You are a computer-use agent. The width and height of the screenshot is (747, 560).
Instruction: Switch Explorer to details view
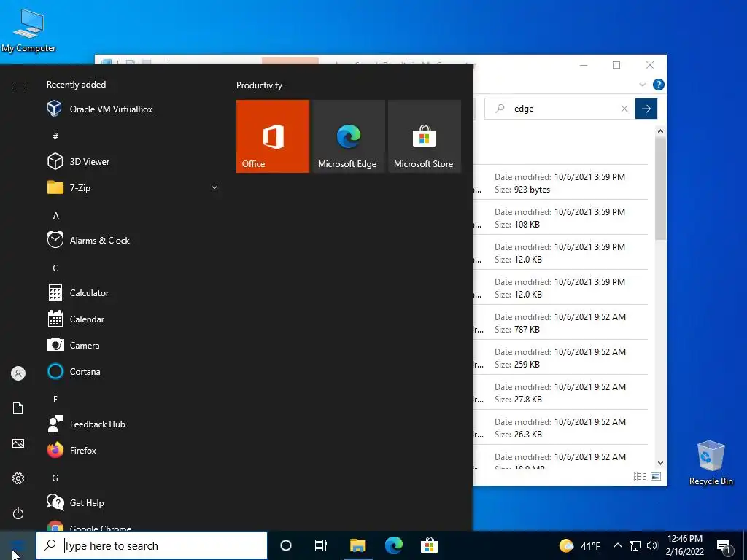click(x=640, y=476)
